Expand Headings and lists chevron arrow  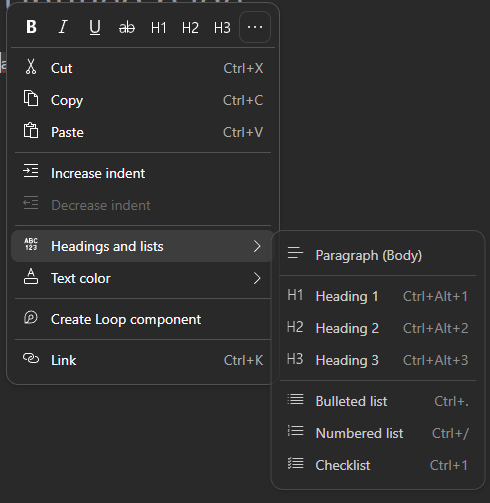(x=257, y=246)
